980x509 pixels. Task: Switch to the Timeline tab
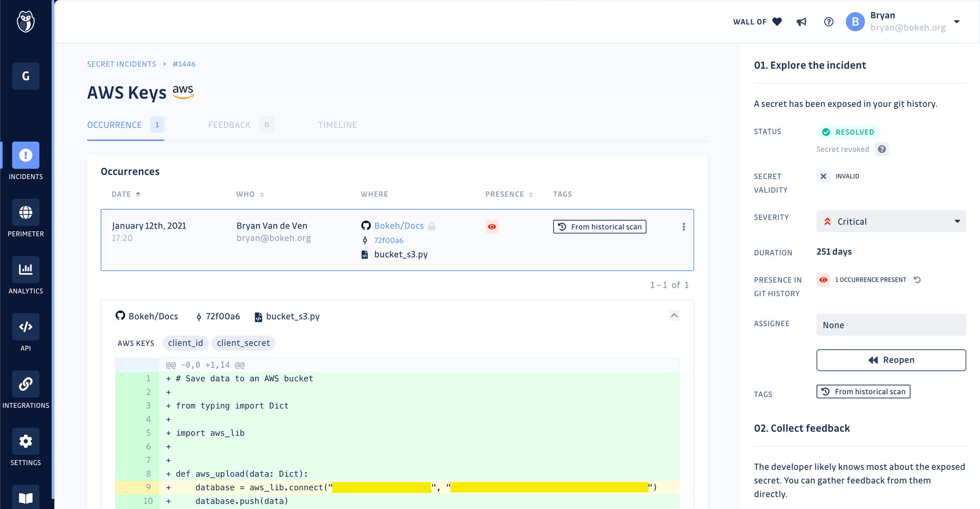click(338, 125)
